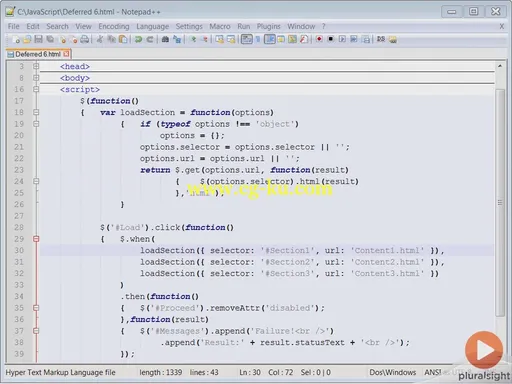Collapse the fold marker on line 37

pyautogui.click(x=36, y=331)
